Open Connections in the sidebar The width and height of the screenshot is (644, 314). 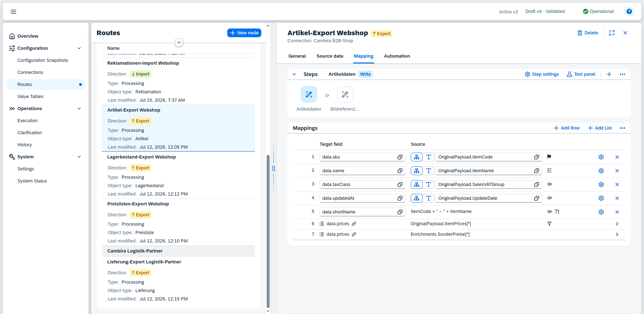point(45,72)
